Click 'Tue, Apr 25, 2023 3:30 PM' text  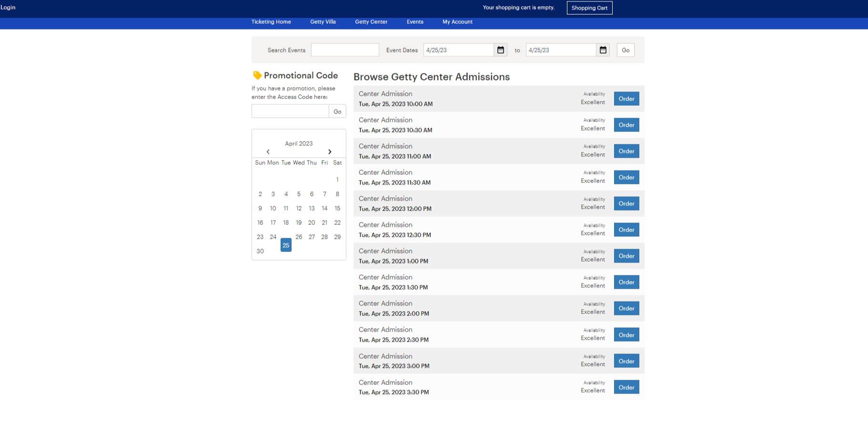click(394, 392)
